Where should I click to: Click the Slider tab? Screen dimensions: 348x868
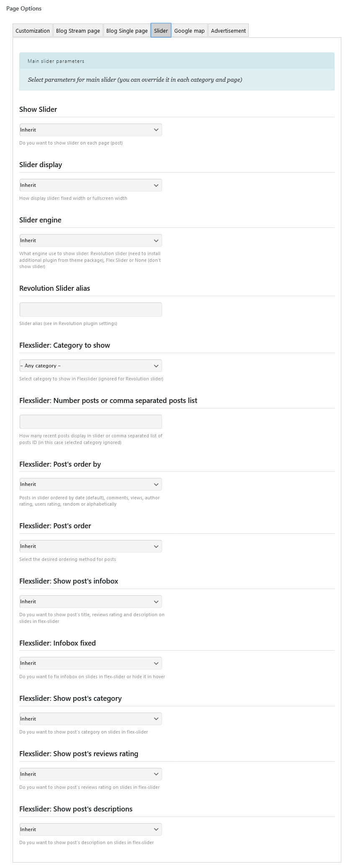pos(161,31)
